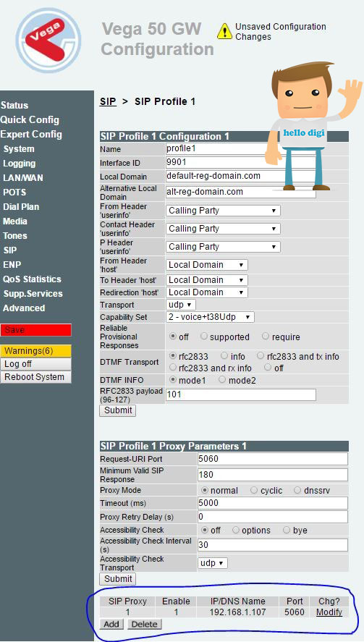This screenshot has width=364, height=642.
Task: Open P Header 'userinfo' dropdown
Action: [x=223, y=247]
